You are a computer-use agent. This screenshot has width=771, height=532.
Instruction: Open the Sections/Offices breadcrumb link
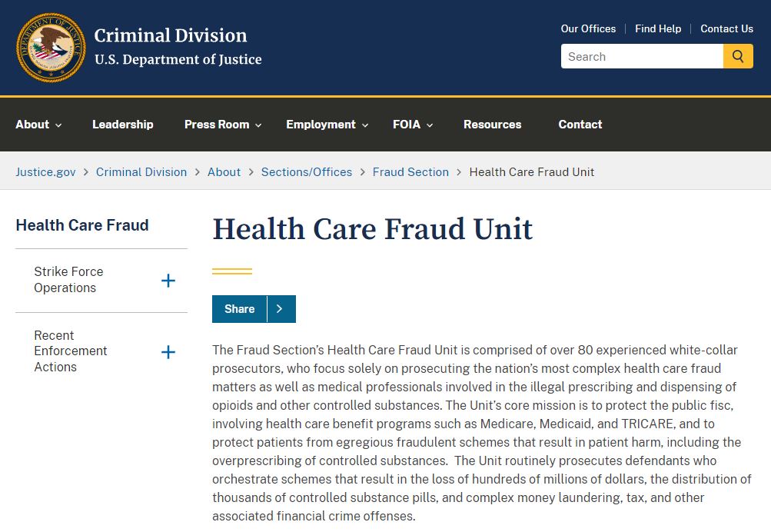[x=307, y=172]
